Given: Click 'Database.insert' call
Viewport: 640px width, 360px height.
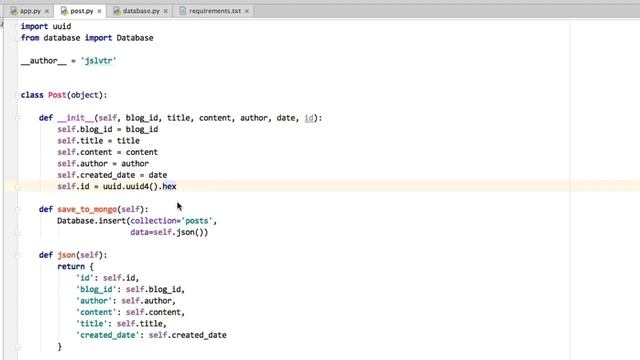Looking at the screenshot, I should (x=91, y=220).
